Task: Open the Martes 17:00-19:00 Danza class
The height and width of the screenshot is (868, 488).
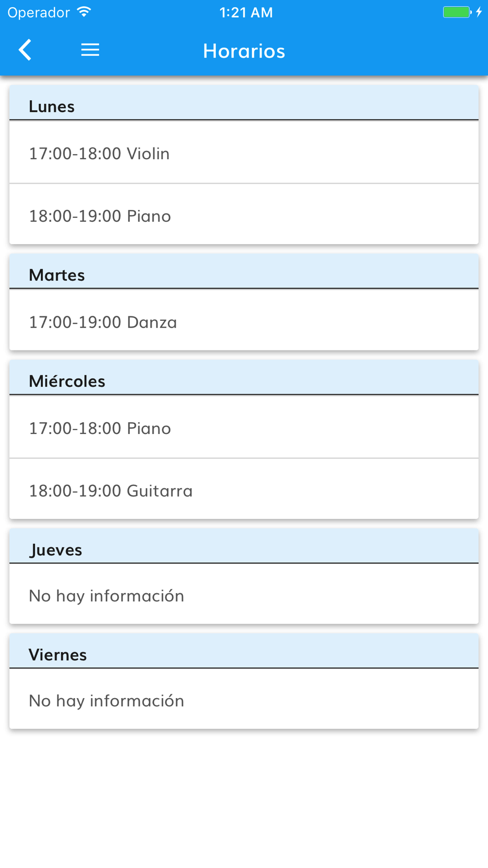Action: (244, 322)
